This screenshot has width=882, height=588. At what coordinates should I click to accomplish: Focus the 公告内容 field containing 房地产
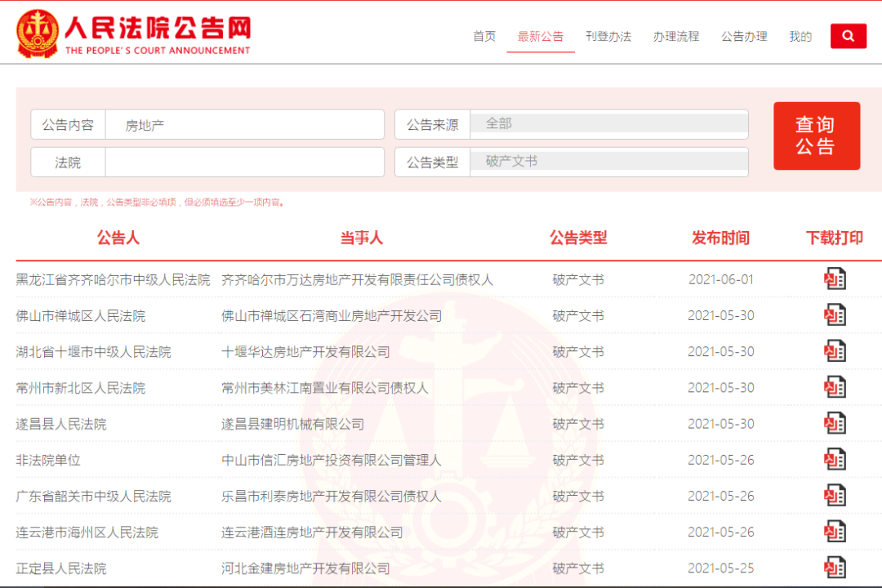(245, 124)
